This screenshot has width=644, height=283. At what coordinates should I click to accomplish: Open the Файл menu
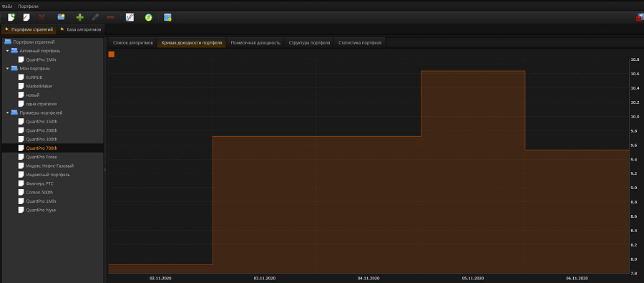click(7, 6)
